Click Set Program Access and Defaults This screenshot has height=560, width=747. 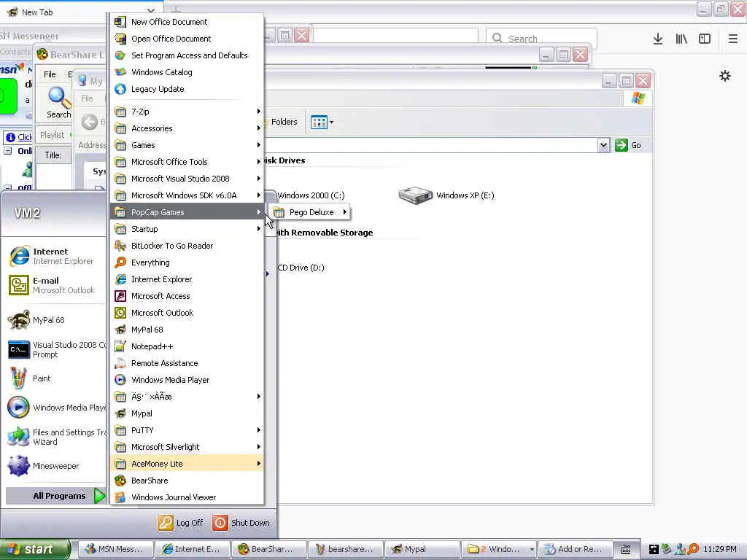(x=187, y=55)
